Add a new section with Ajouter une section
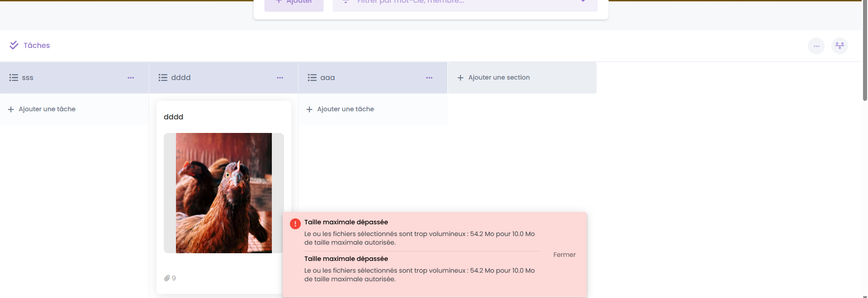Image resolution: width=868 pixels, height=298 pixels. point(498,78)
